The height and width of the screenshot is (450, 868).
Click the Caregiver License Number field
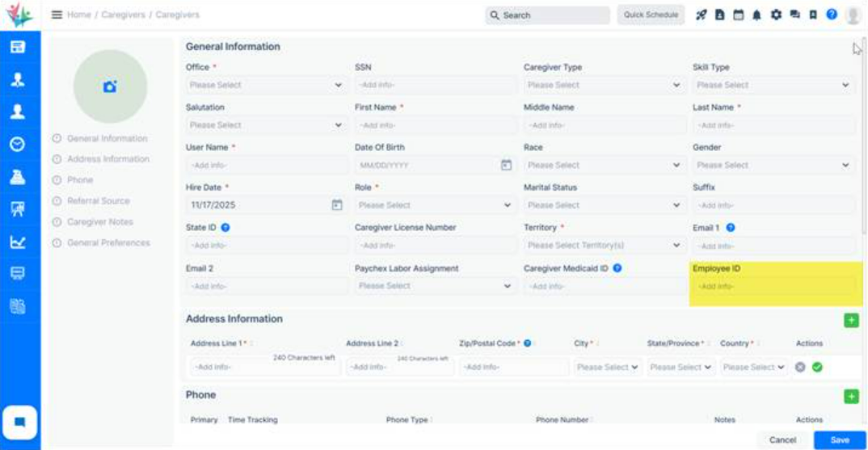pos(435,246)
